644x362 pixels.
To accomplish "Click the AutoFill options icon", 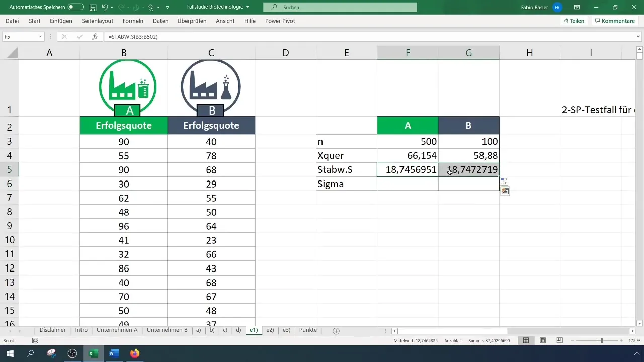I will 504,181.
